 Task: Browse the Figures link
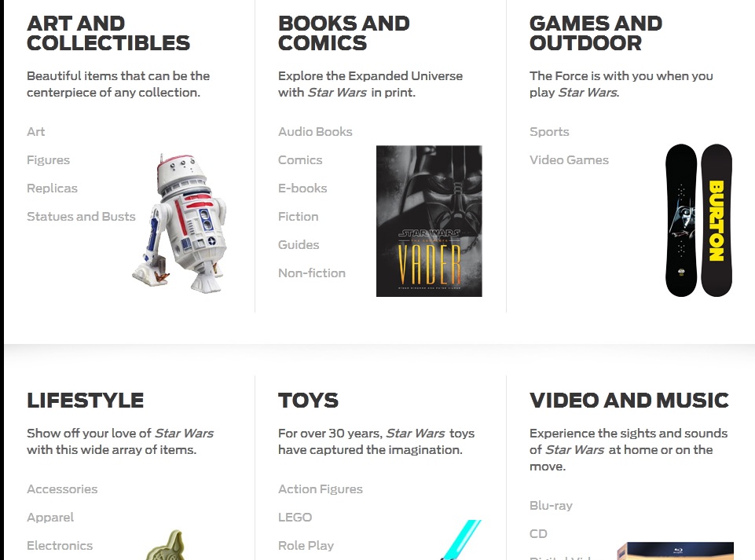pyautogui.click(x=48, y=160)
